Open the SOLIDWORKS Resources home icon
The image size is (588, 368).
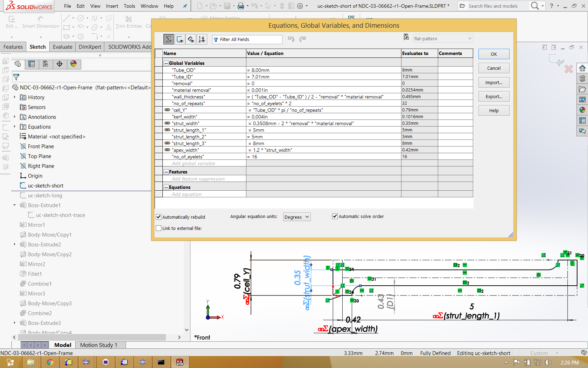coord(582,68)
